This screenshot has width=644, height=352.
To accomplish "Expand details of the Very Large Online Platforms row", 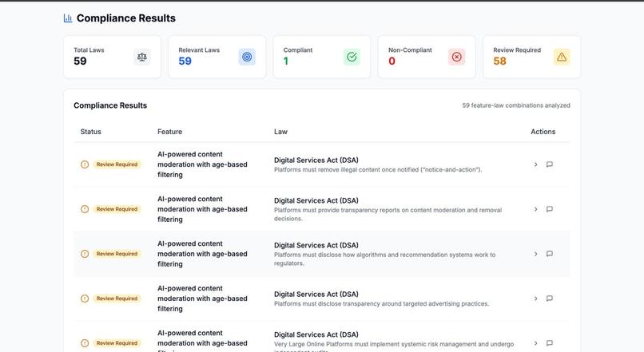I will [x=535, y=343].
